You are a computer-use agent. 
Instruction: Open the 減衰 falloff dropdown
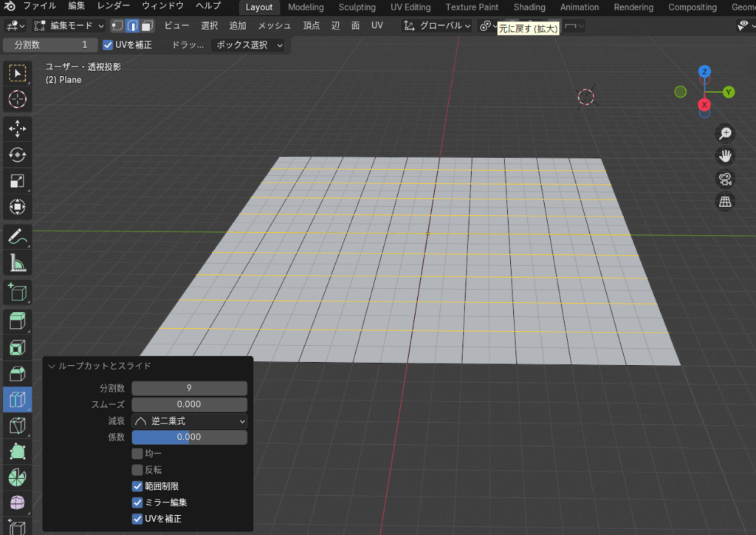coord(189,420)
